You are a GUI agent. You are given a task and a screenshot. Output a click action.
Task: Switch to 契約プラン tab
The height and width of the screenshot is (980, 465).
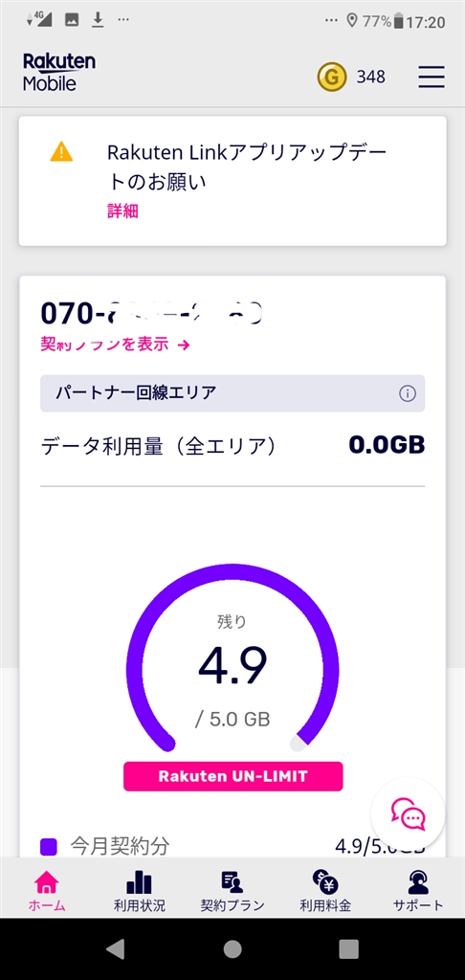(232, 891)
